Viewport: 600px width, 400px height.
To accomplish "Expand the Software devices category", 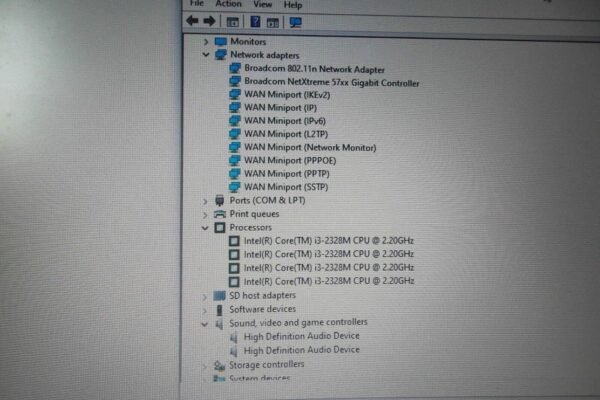I will pos(204,310).
